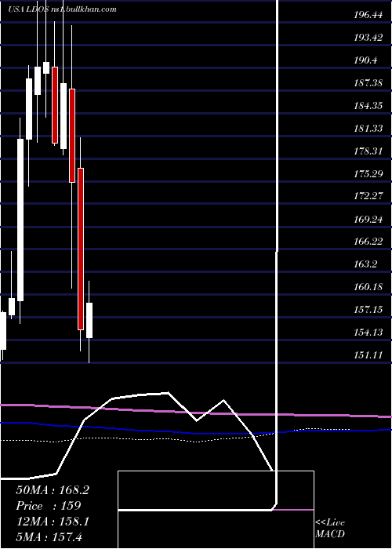Click the 160.18 price axis label

click(368, 287)
